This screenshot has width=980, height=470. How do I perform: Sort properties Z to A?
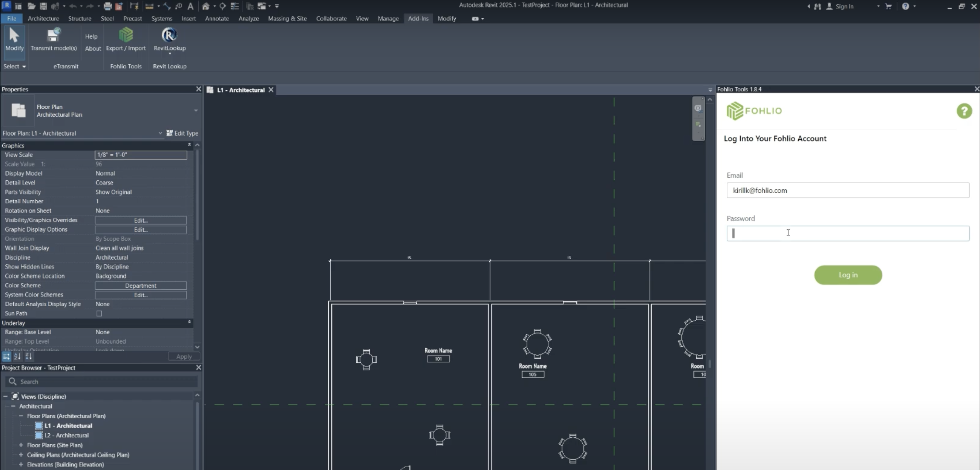[x=29, y=357]
